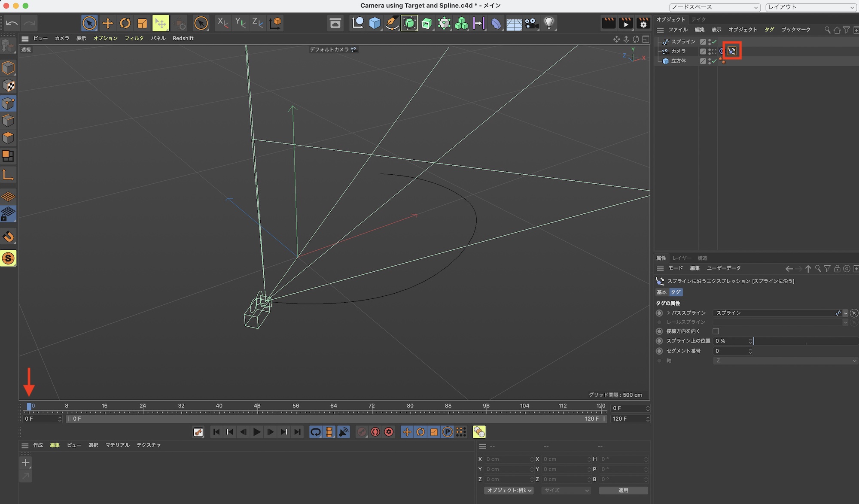Toggle the X axis lock
Image resolution: width=859 pixels, height=504 pixels.
pyautogui.click(x=222, y=23)
